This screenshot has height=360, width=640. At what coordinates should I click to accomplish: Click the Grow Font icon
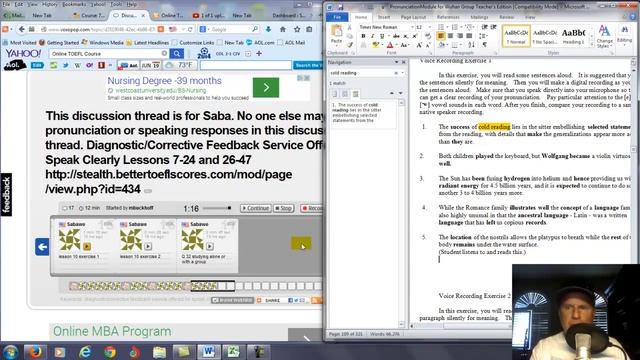pyautogui.click(x=419, y=45)
